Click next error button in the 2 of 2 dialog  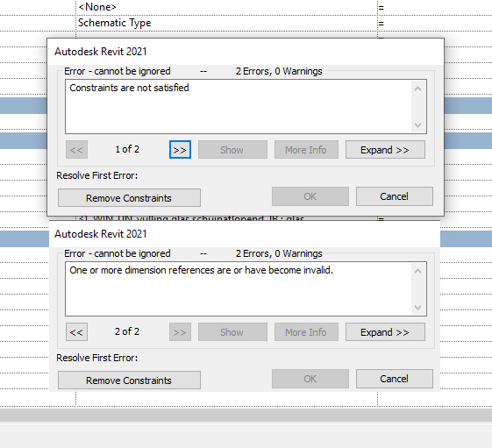point(180,332)
